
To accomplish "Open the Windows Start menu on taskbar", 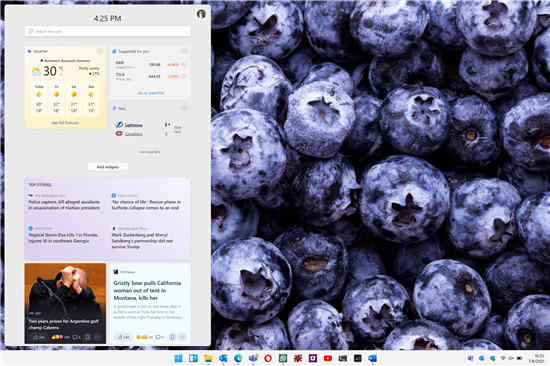I will point(178,358).
